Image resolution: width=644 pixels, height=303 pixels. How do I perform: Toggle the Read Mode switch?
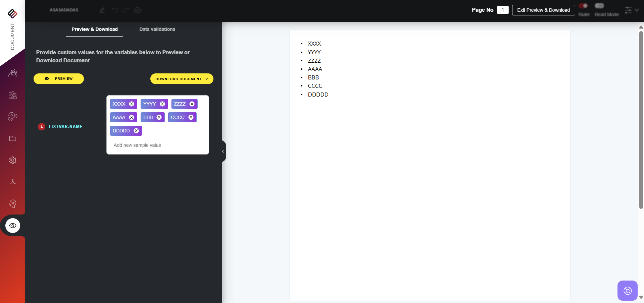click(599, 6)
